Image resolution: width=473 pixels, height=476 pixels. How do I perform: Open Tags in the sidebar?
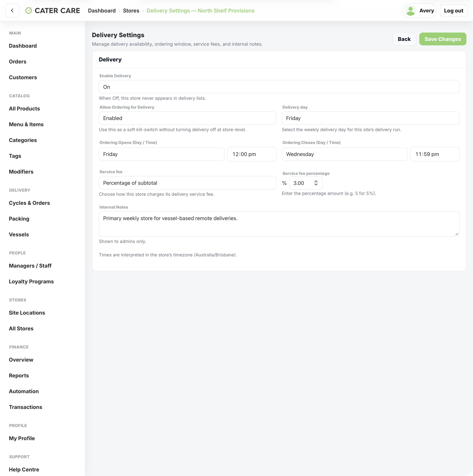point(15,156)
